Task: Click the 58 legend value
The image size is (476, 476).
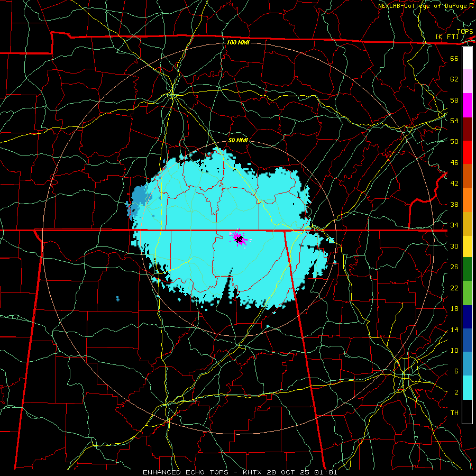Action: [454, 100]
